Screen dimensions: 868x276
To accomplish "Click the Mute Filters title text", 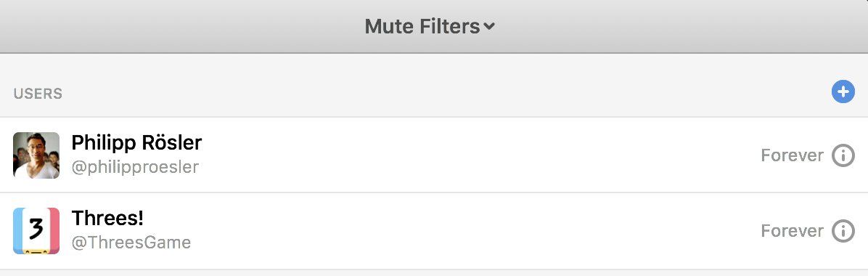I will pyautogui.click(x=422, y=26).
